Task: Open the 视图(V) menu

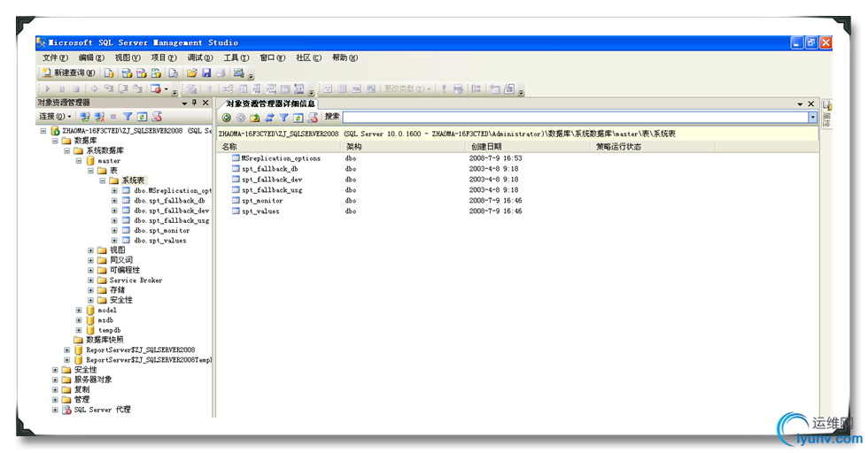Action: click(x=128, y=58)
